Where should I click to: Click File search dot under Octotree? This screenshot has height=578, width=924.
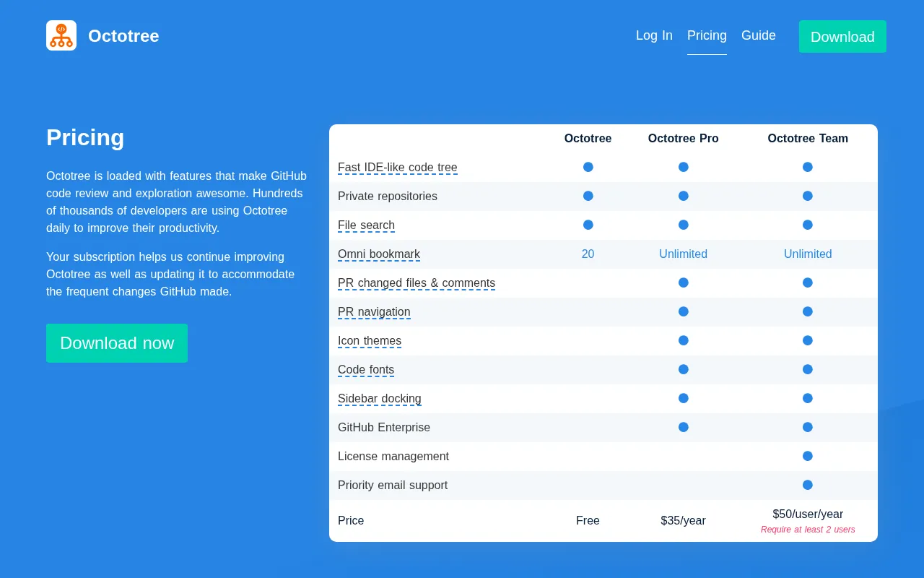click(588, 225)
